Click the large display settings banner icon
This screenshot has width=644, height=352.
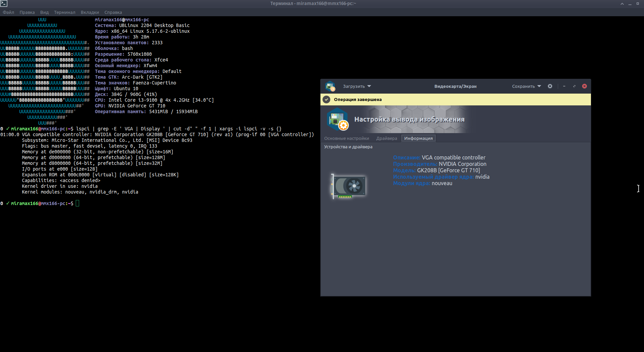point(337,120)
